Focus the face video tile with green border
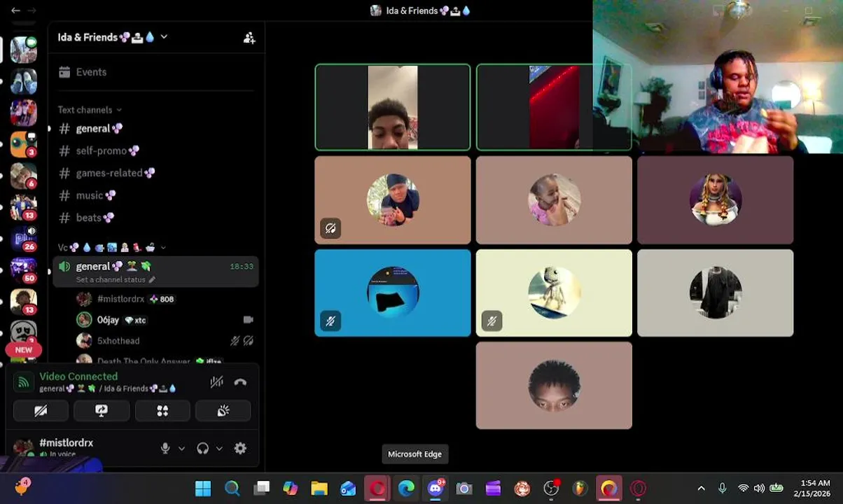Viewport: 843px width, 504px height. (x=393, y=107)
